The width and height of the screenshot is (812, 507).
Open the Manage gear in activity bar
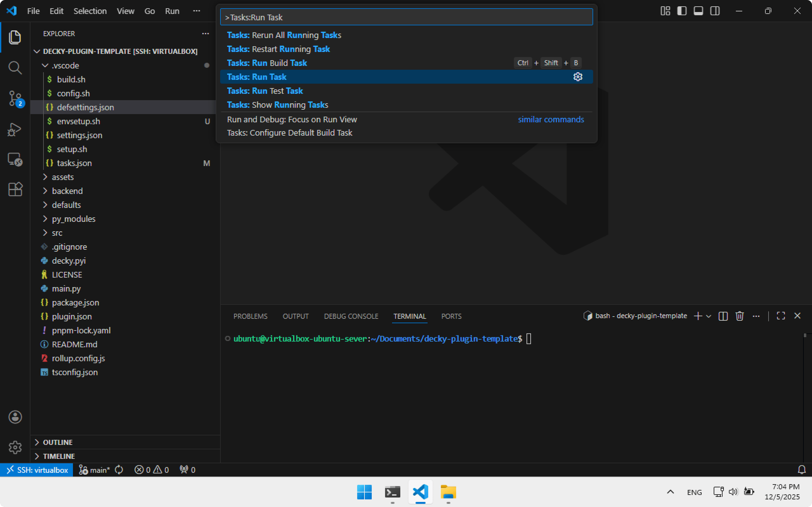(15, 447)
